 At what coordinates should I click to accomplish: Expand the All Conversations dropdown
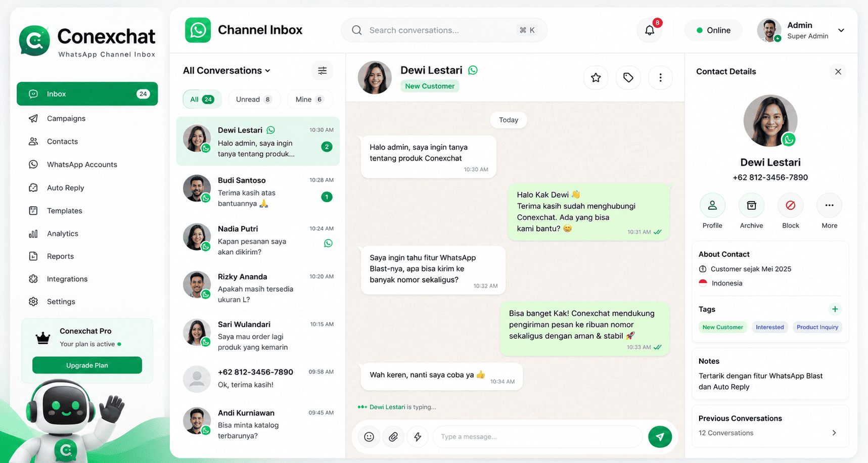point(227,71)
